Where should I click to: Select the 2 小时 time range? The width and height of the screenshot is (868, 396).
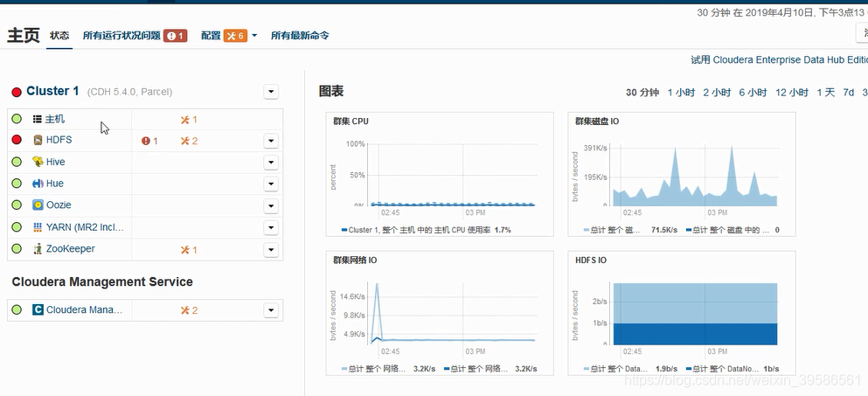pyautogui.click(x=717, y=93)
